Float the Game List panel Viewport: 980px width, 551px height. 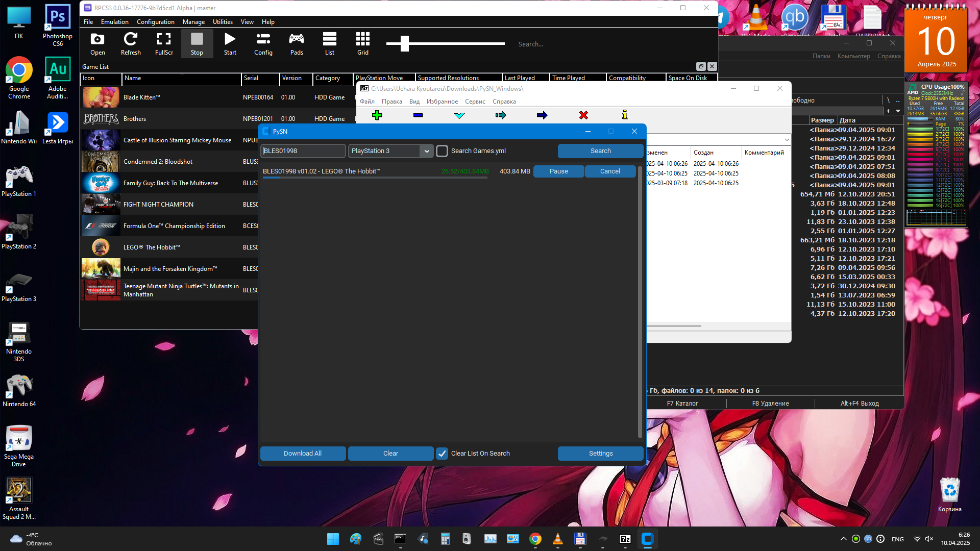tap(701, 66)
